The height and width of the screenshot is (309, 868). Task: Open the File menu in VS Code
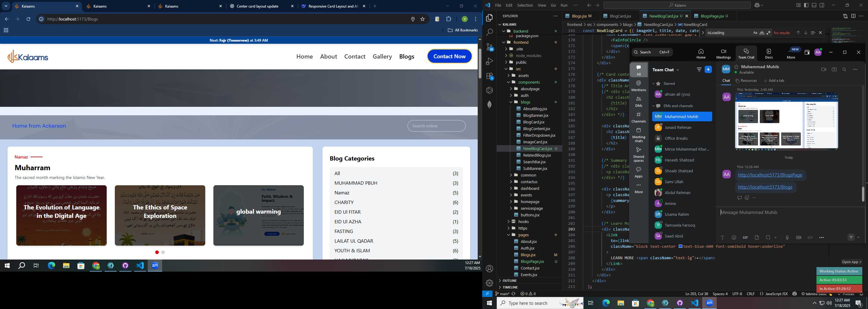tap(498, 5)
